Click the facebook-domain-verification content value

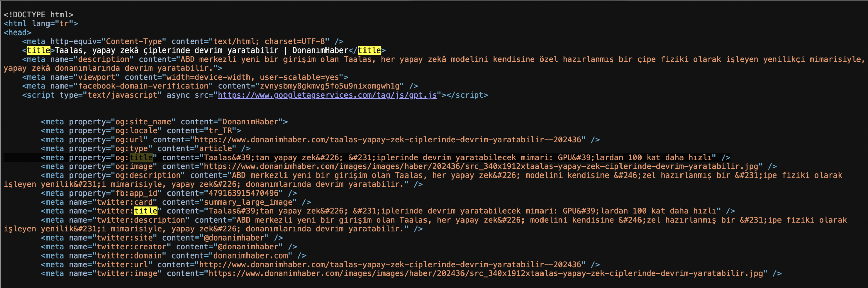330,86
